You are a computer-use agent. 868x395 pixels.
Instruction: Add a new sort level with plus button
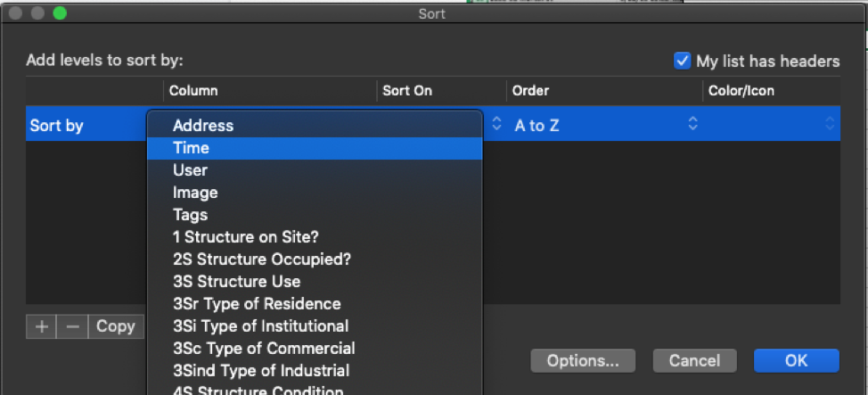point(41,326)
